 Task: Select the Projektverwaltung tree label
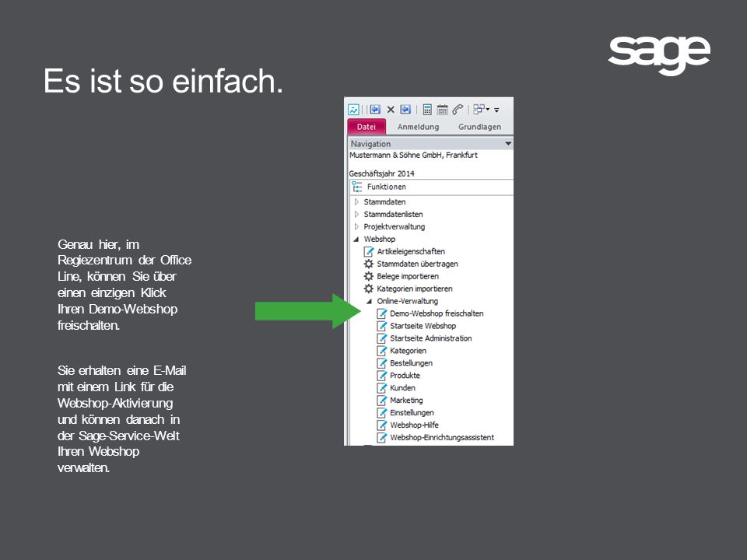394,226
